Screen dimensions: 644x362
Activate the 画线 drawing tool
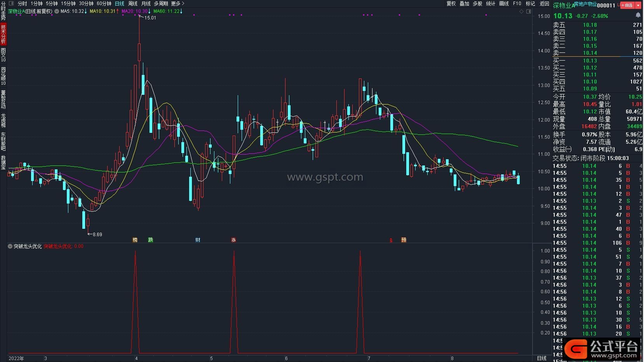[504, 3]
